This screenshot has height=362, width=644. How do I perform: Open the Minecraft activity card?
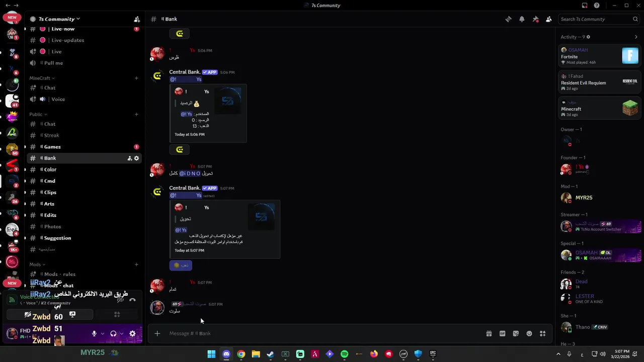[x=600, y=108]
